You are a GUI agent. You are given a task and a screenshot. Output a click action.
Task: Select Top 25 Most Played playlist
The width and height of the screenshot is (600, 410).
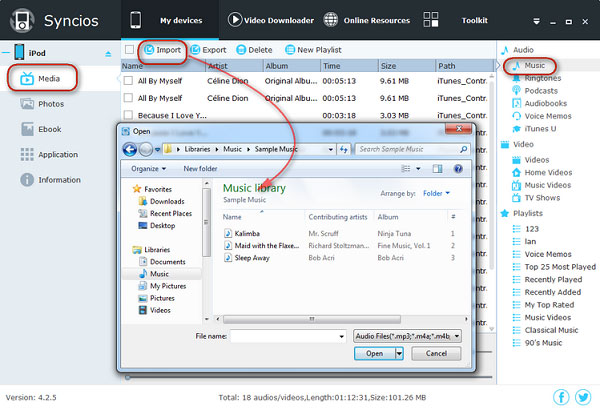tap(554, 267)
